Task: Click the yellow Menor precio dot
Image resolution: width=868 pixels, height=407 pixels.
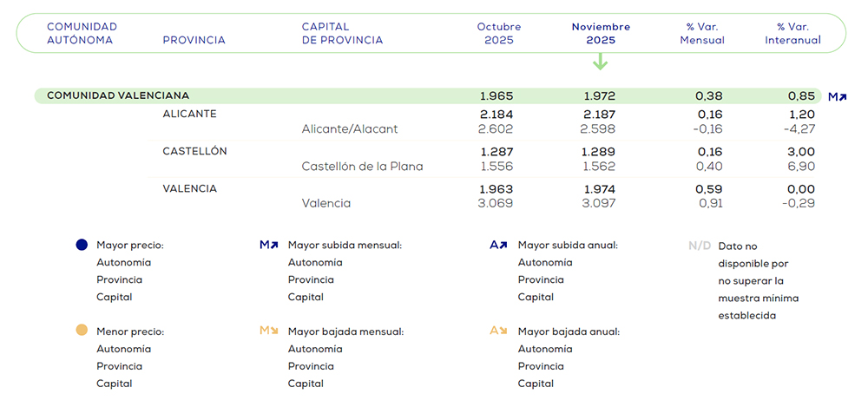Action: pyautogui.click(x=82, y=331)
